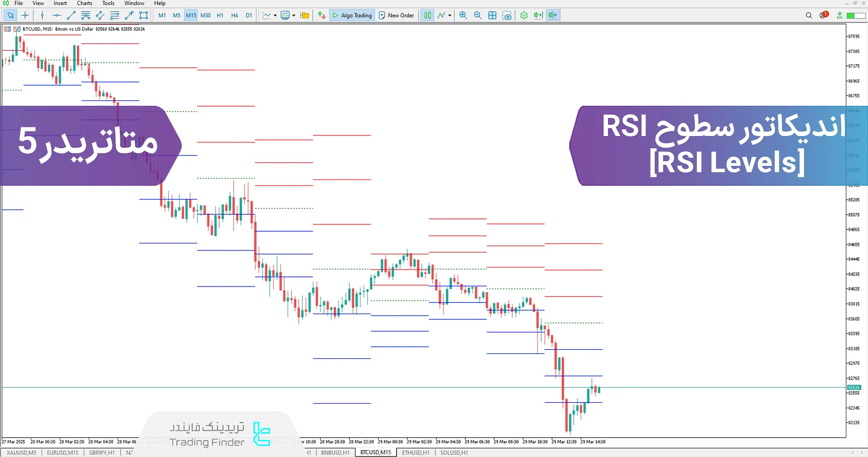Open the chart screenshot camera tool
Image resolution: width=868 pixels, height=457 pixels.
click(507, 15)
